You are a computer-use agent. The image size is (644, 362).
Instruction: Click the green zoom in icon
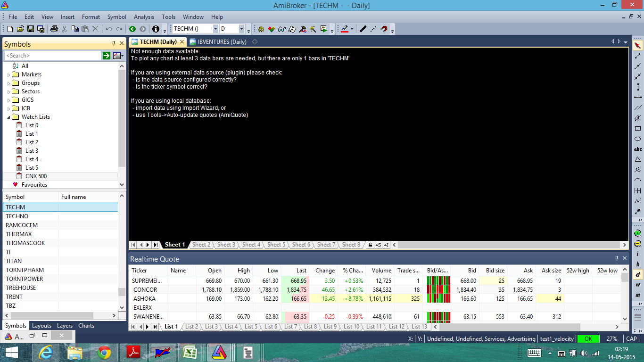coord(638,233)
